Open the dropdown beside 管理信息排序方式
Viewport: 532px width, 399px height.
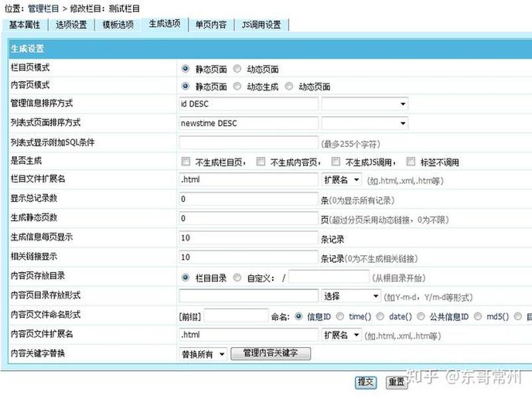[364, 104]
